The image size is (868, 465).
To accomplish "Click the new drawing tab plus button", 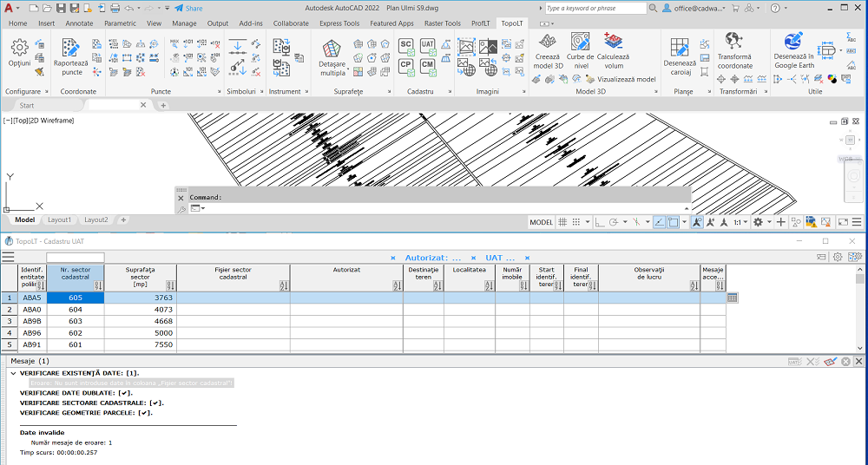I will click(x=163, y=105).
